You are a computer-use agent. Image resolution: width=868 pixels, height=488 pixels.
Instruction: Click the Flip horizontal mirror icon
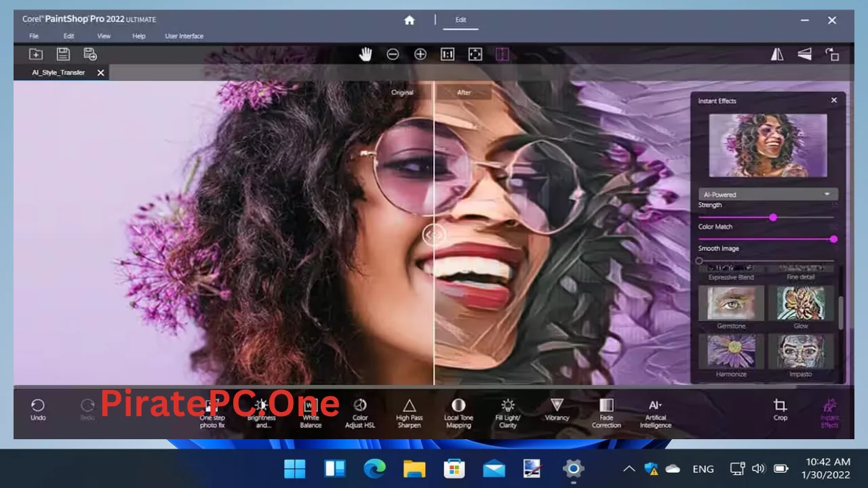777,54
